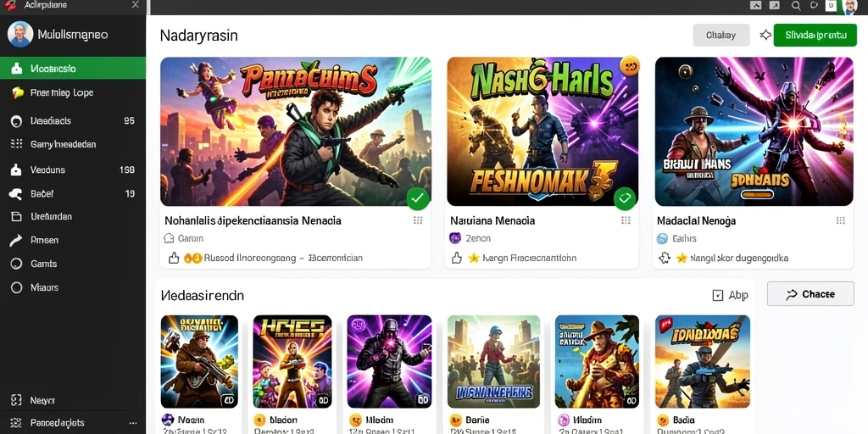Click the Bacel sidebar icon

point(16,194)
